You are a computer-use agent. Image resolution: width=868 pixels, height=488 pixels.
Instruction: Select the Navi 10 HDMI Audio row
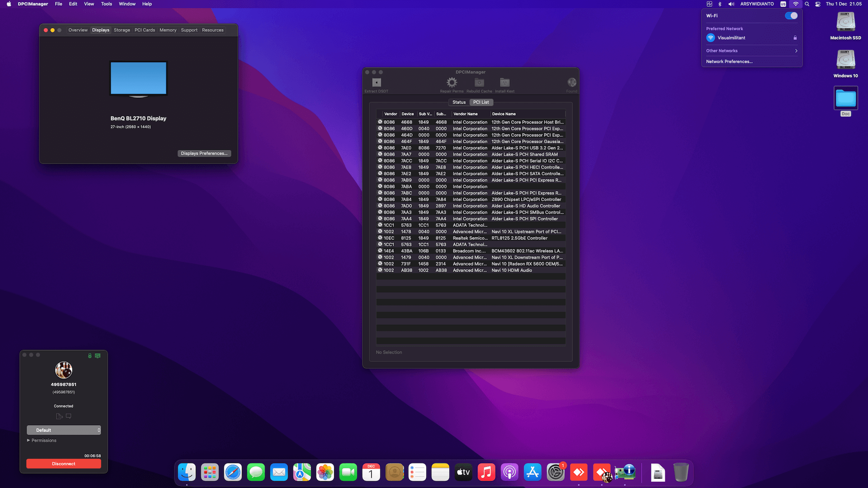[471, 270]
